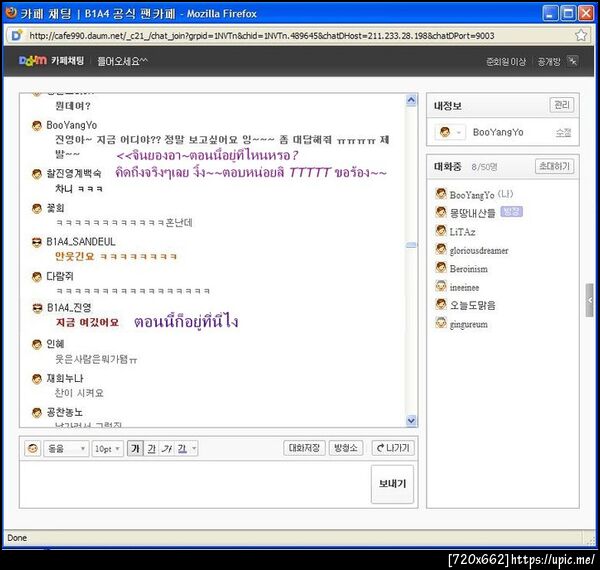Click avatar icon beside ineeinee
This screenshot has height=570, width=600.
click(441, 286)
